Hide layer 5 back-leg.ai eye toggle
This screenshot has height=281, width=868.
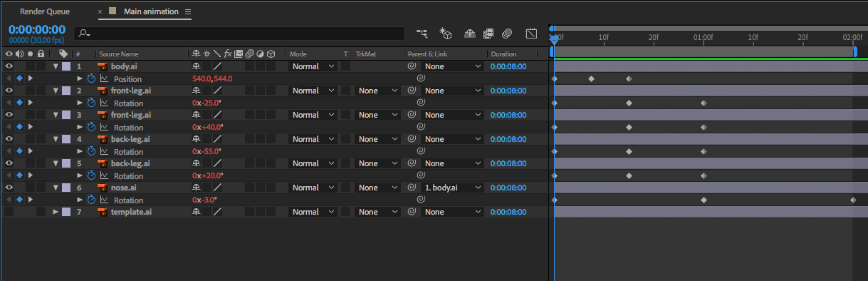(x=9, y=163)
